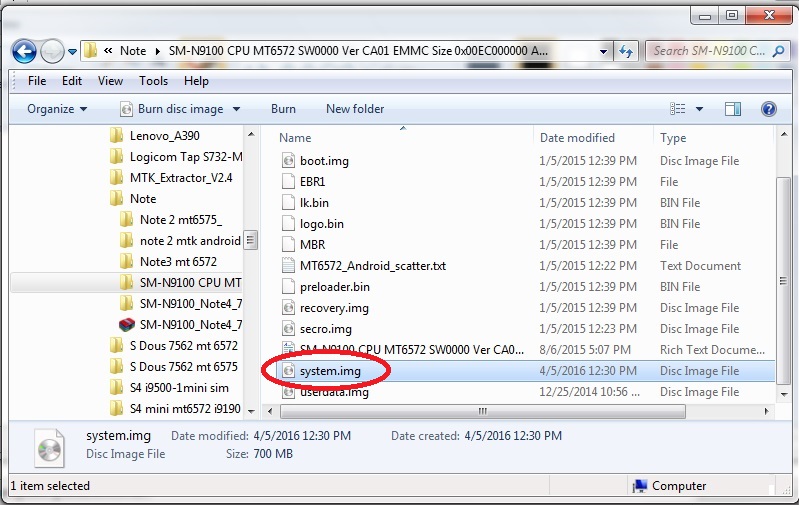
Task: Select the recovery.img disc icon
Action: [x=288, y=308]
